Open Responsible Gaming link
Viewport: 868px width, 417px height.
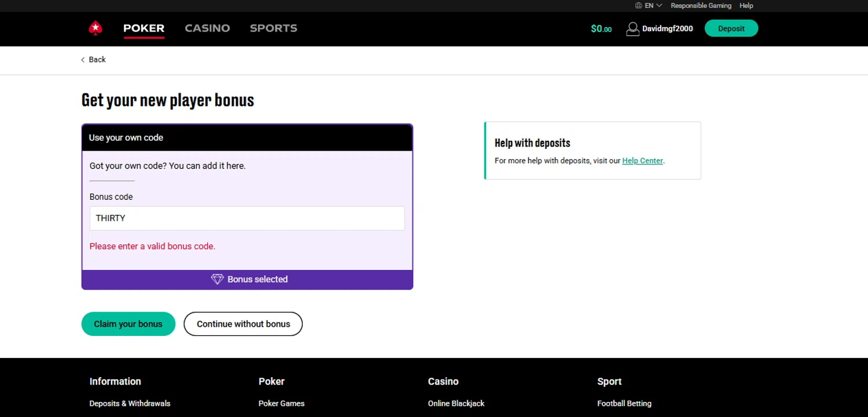pyautogui.click(x=701, y=6)
